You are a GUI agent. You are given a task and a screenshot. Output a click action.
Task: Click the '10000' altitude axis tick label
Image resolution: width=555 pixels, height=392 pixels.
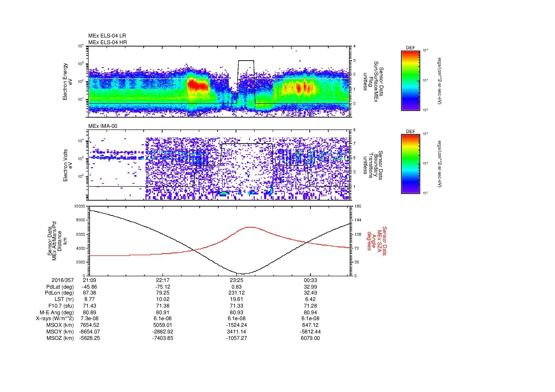pos(79,206)
